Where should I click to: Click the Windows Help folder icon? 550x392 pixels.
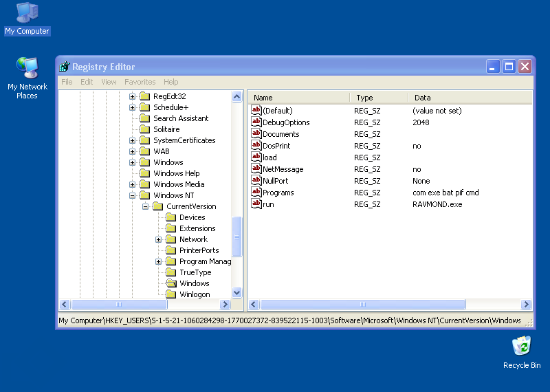click(x=145, y=173)
